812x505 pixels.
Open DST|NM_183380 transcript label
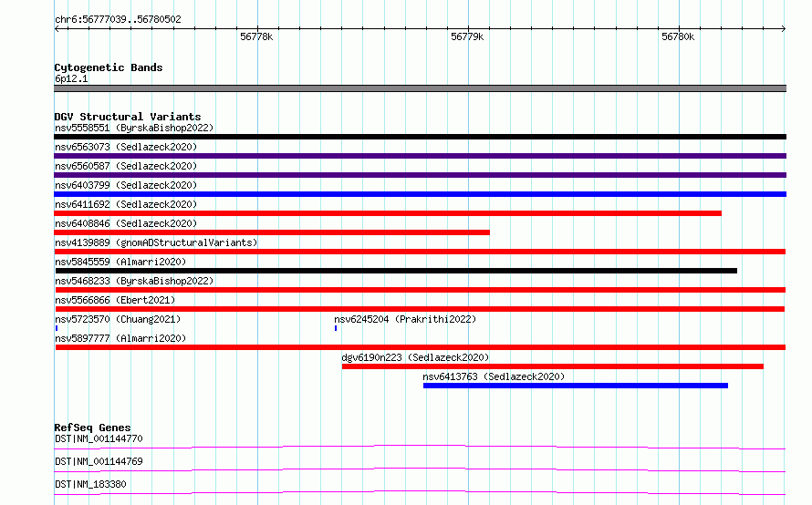[x=90, y=484]
